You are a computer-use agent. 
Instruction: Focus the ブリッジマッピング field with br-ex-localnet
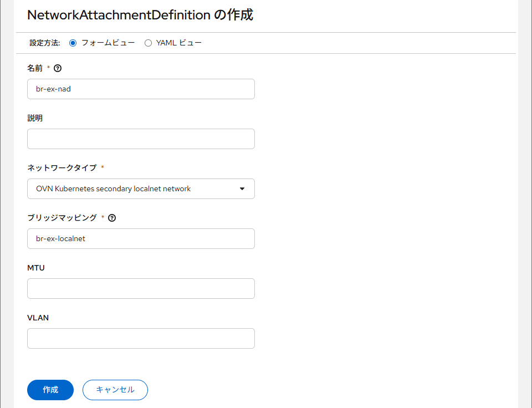141,238
